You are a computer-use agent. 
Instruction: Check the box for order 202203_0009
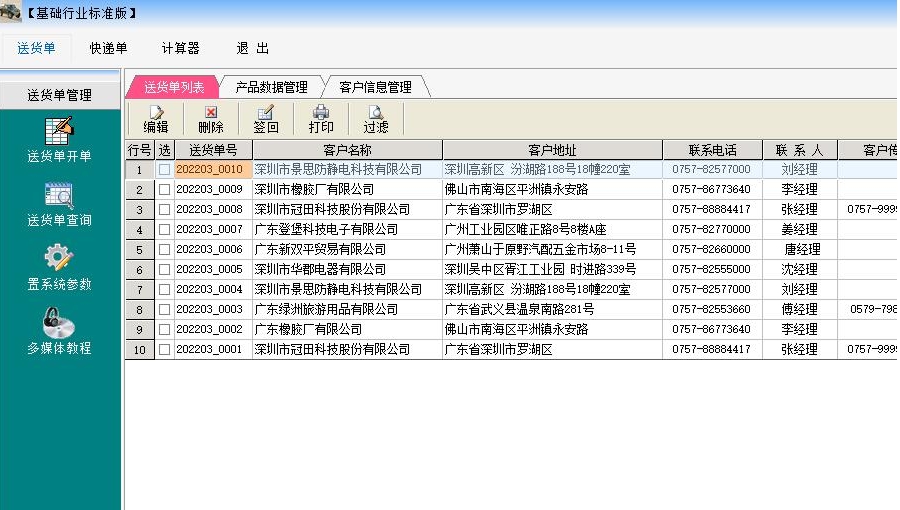click(164, 189)
